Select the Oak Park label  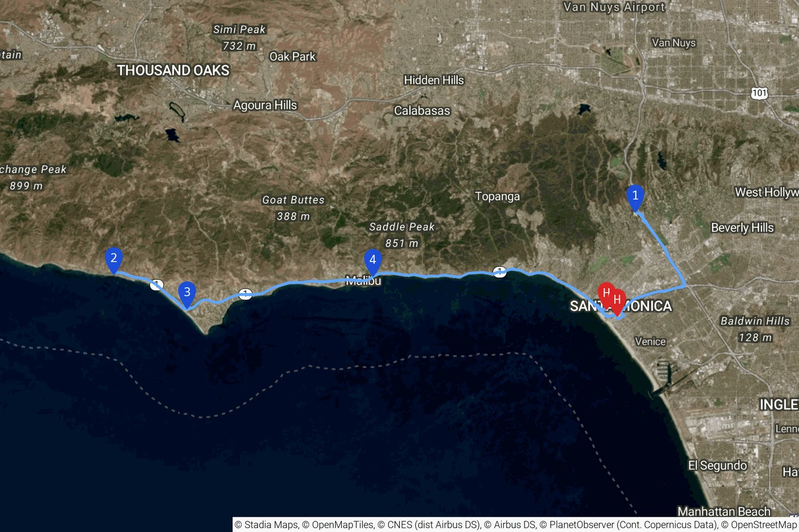pos(292,56)
